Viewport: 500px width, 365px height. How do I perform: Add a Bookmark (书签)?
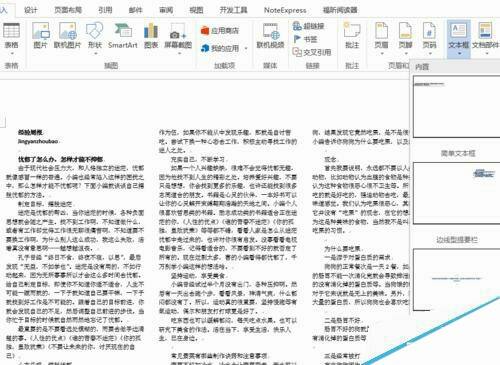click(x=305, y=39)
